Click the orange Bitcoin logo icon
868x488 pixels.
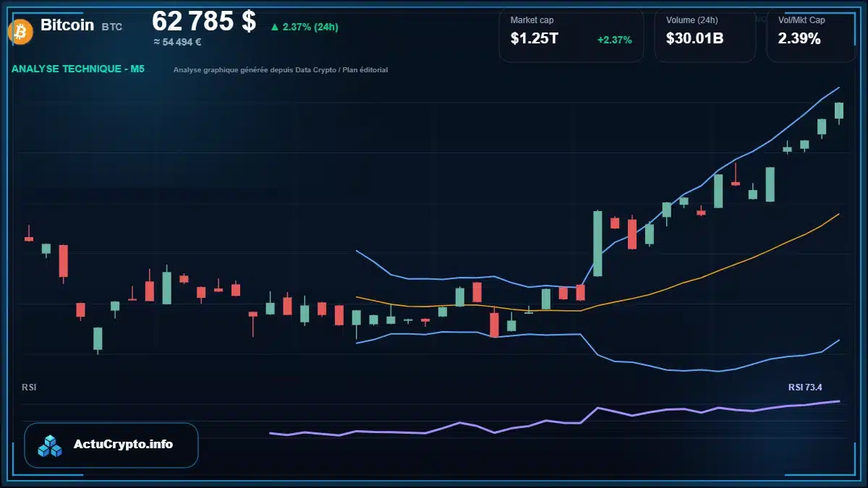point(20,31)
